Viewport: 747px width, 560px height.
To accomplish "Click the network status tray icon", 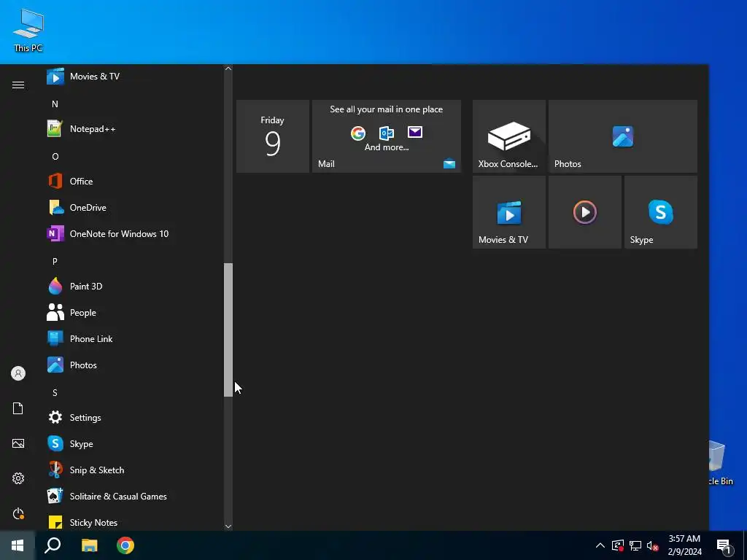I will coord(635,545).
